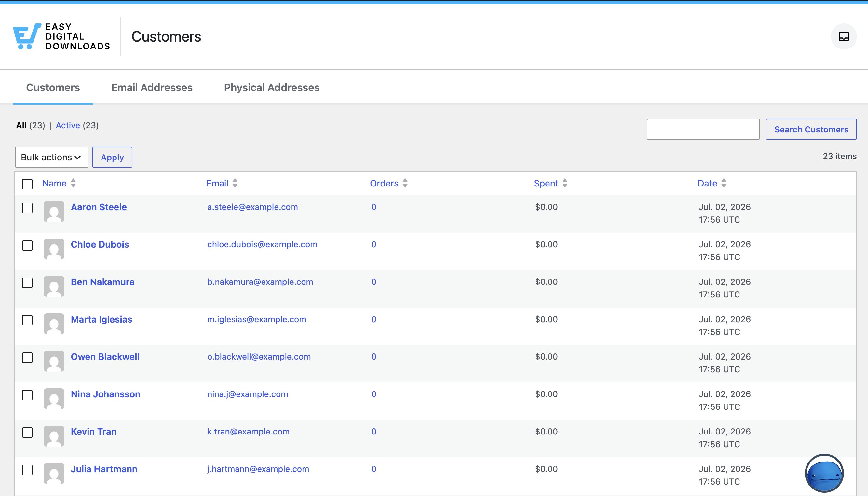This screenshot has width=868, height=496.
Task: Click email o.blackwell@example.com
Action: (x=259, y=357)
